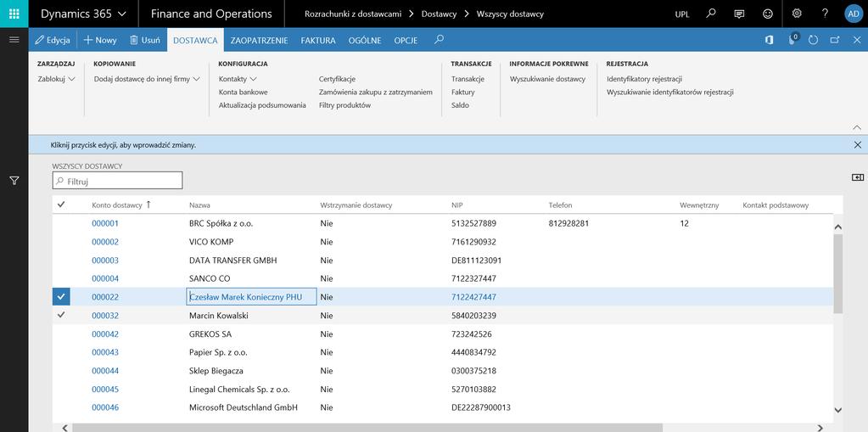Open the app launcher waffle icon
The width and height of the screenshot is (868, 432).
pos(14,14)
